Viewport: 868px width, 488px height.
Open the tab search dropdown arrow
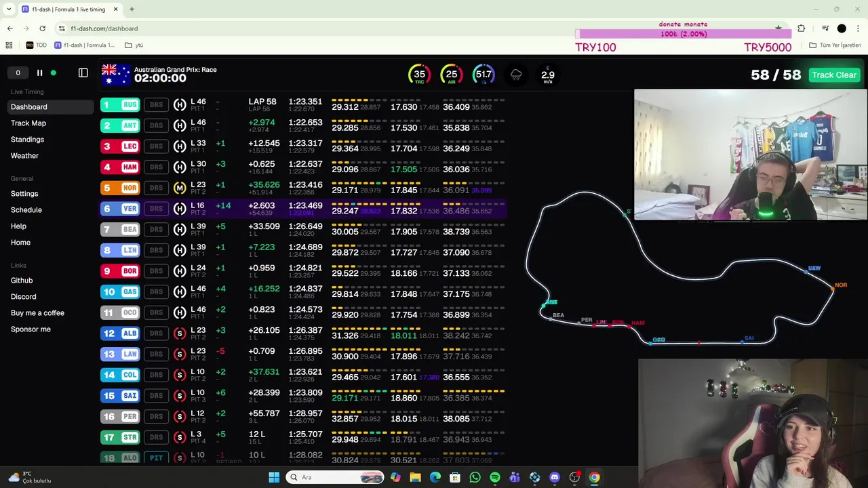click(9, 9)
